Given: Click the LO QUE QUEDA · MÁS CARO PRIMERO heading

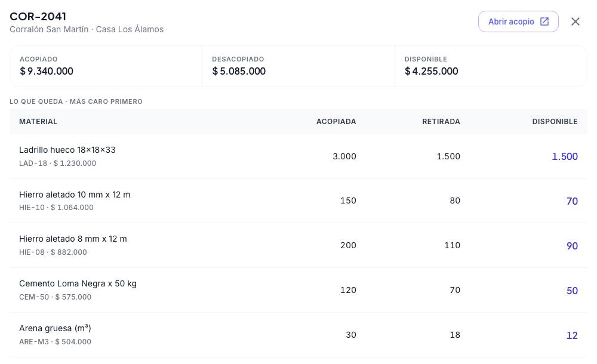Looking at the screenshot, I should point(76,101).
